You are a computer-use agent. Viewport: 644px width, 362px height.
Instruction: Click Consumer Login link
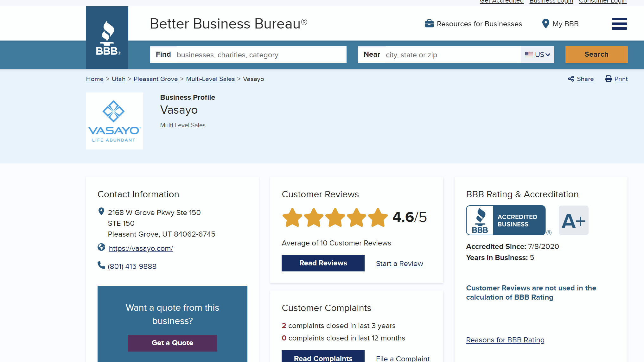point(603,1)
